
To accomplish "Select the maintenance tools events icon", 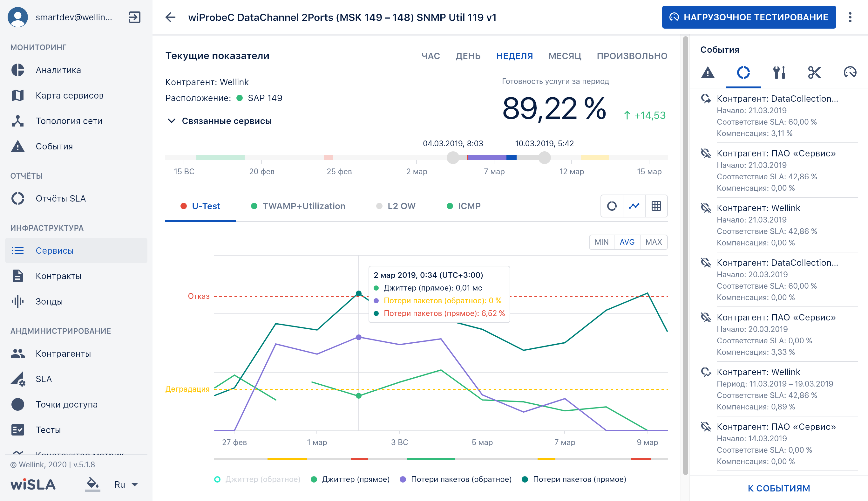I will pyautogui.click(x=779, y=72).
